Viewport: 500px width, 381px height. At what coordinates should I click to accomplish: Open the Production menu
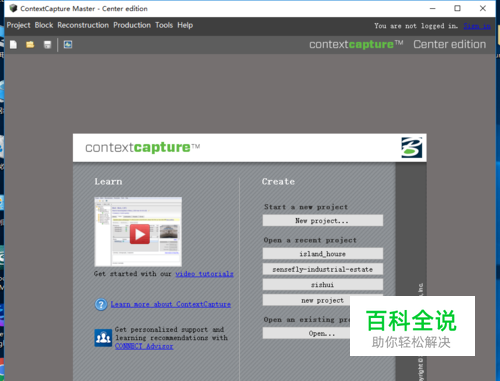point(132,25)
